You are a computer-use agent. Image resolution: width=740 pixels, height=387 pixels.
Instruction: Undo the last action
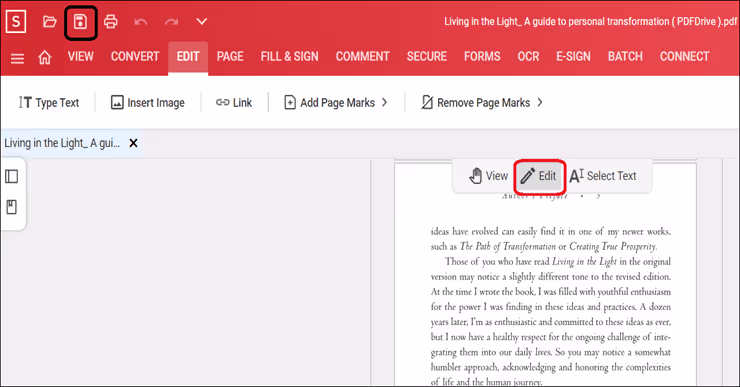coord(141,22)
